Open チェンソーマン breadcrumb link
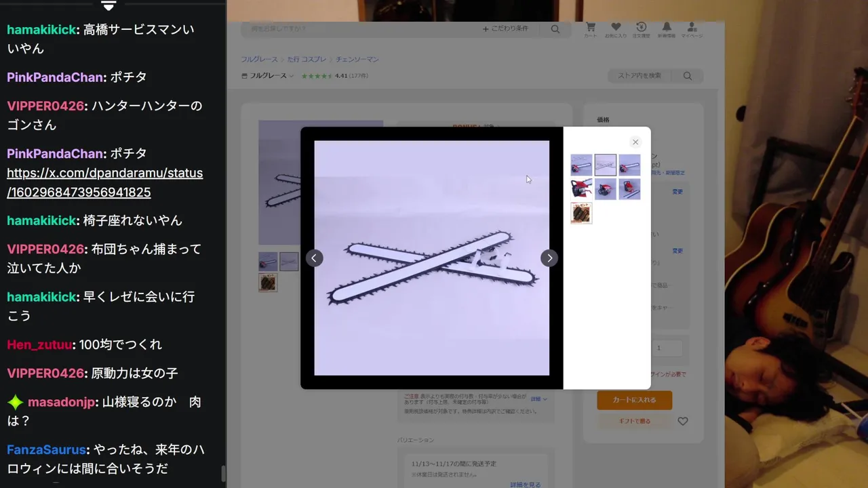868x488 pixels. coord(357,60)
